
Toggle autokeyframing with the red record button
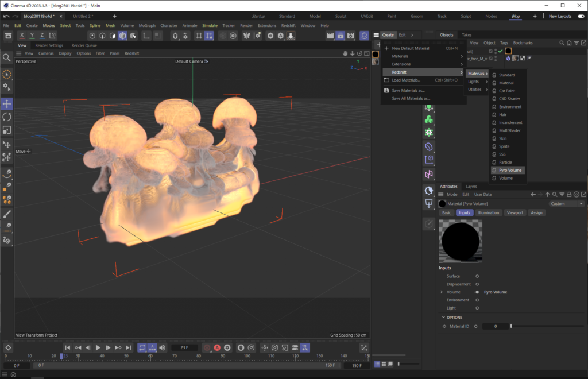pos(218,347)
